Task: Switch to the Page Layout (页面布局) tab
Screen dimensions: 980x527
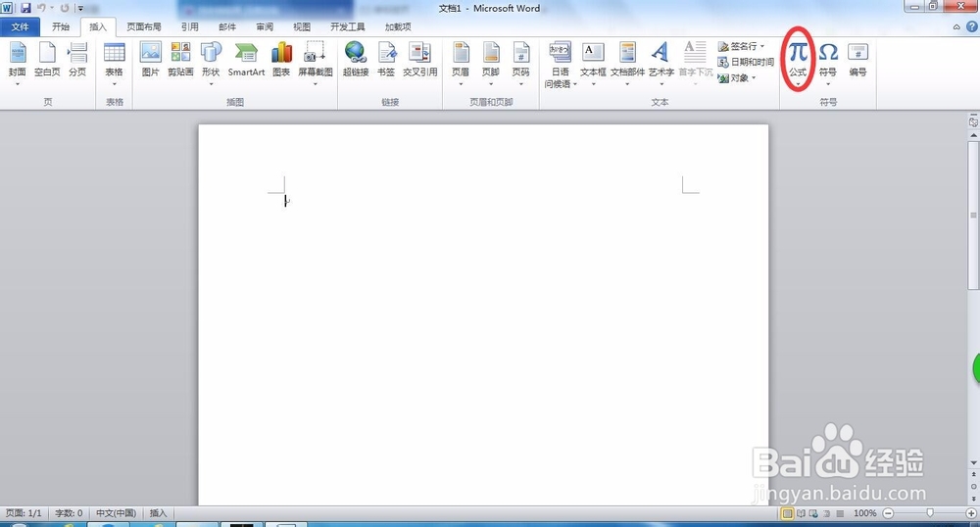Action: point(144,26)
